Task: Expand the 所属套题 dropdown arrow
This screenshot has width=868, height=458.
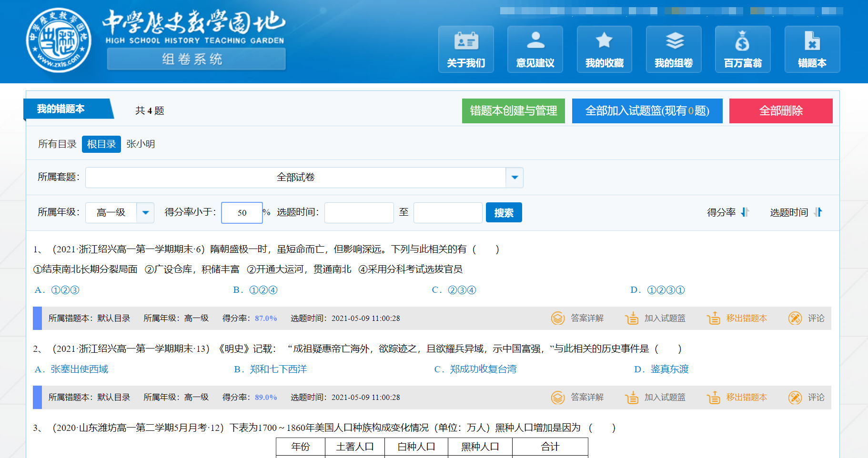Action: coord(515,178)
